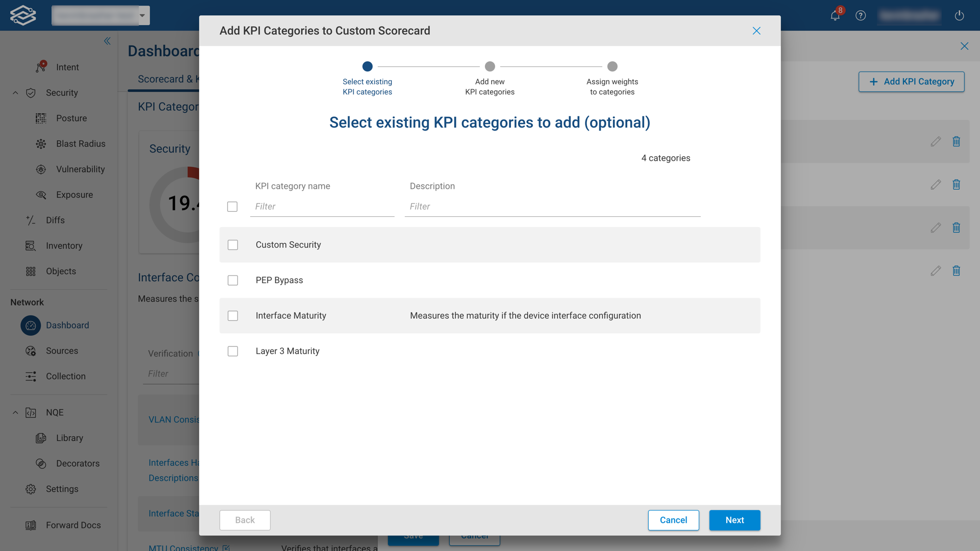Click the Next button in the dialog
Image resolution: width=980 pixels, height=551 pixels.
click(x=734, y=520)
